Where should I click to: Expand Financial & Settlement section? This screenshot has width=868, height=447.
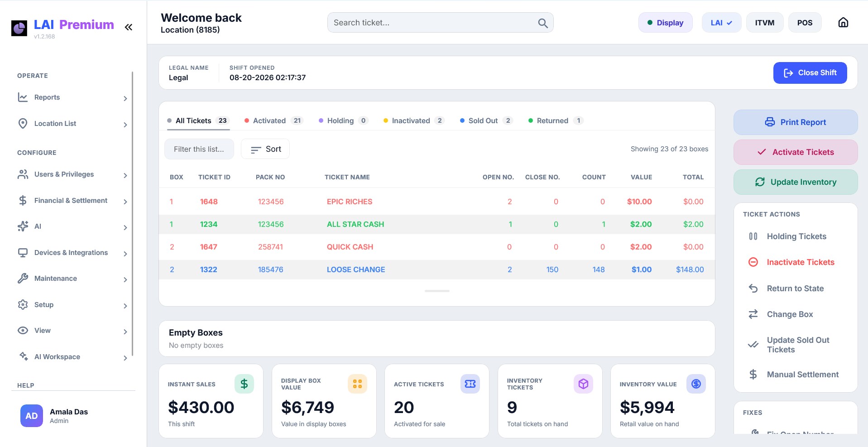(72, 201)
